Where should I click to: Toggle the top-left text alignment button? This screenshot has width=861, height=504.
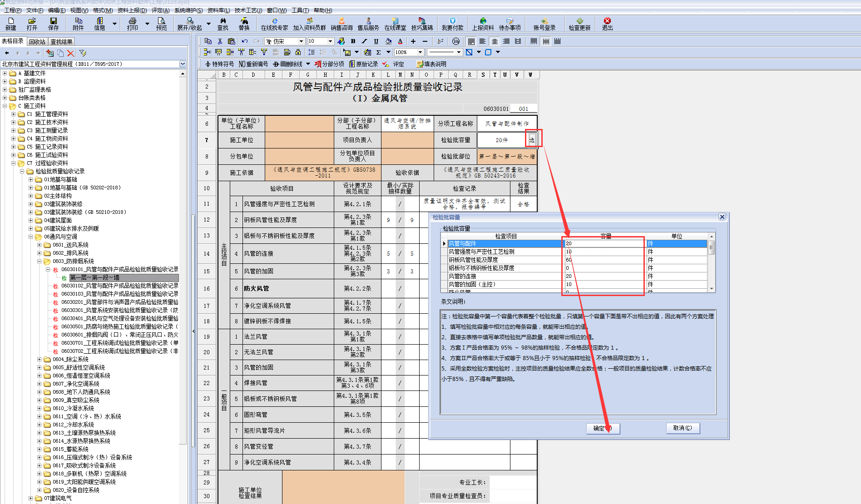coord(471,41)
